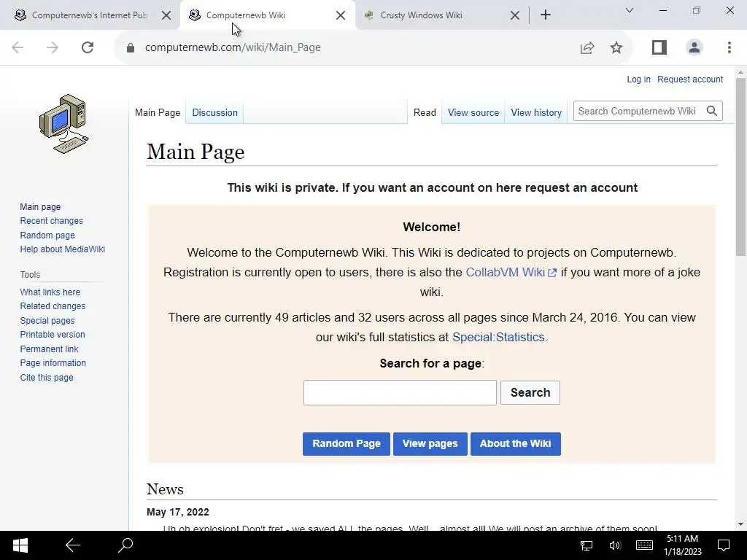Select the Main Page namespace tab
747x560 pixels.
[x=158, y=113]
